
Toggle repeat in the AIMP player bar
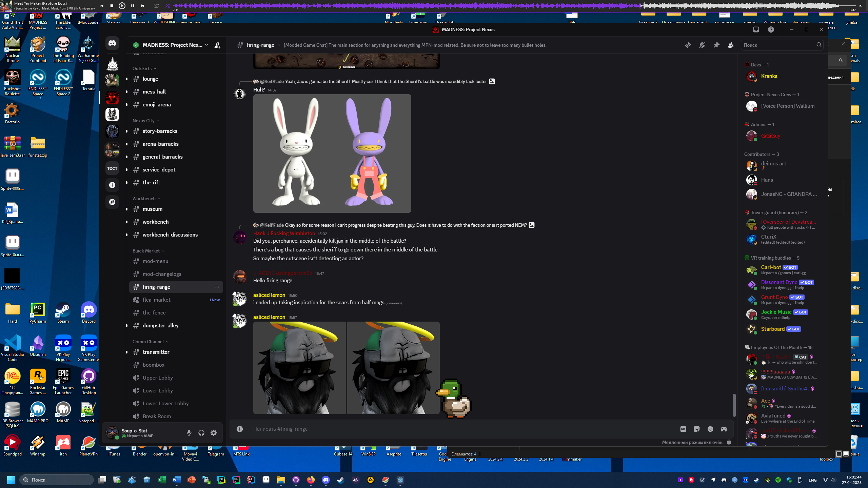click(x=156, y=6)
